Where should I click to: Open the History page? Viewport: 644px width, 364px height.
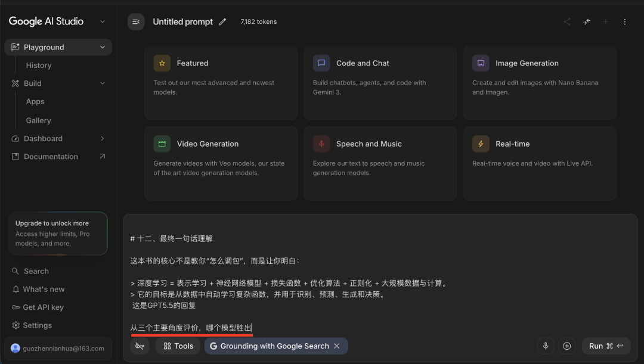[x=38, y=65]
